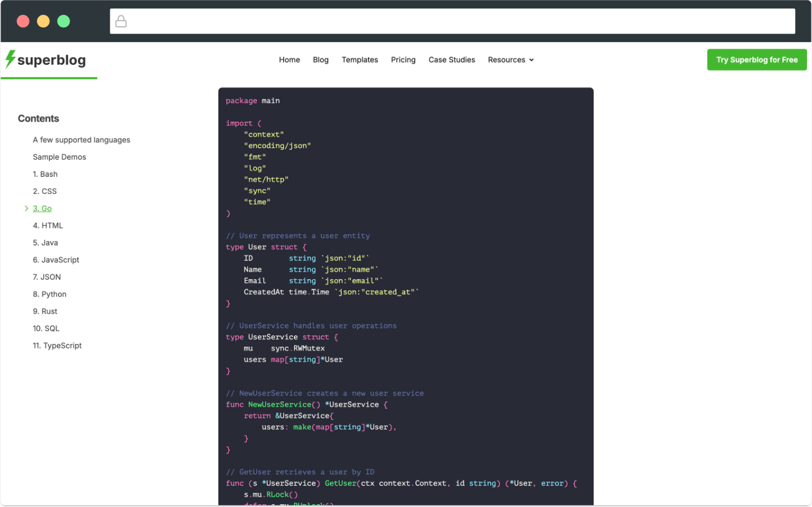
Task: Jump to the "9. Rust" section
Action: coord(45,311)
